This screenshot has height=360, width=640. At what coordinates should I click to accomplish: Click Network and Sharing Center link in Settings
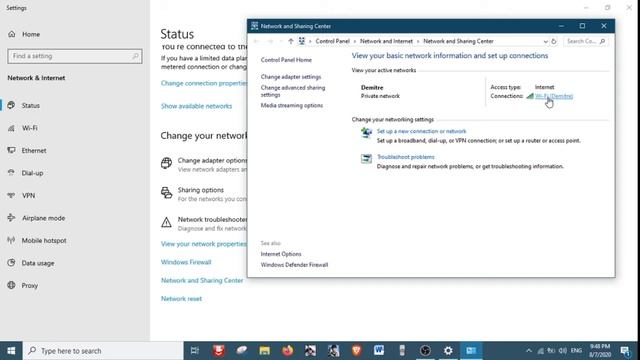click(x=202, y=280)
